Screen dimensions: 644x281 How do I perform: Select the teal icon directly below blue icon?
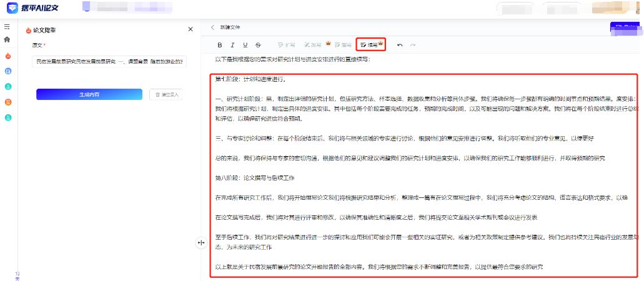click(7, 86)
